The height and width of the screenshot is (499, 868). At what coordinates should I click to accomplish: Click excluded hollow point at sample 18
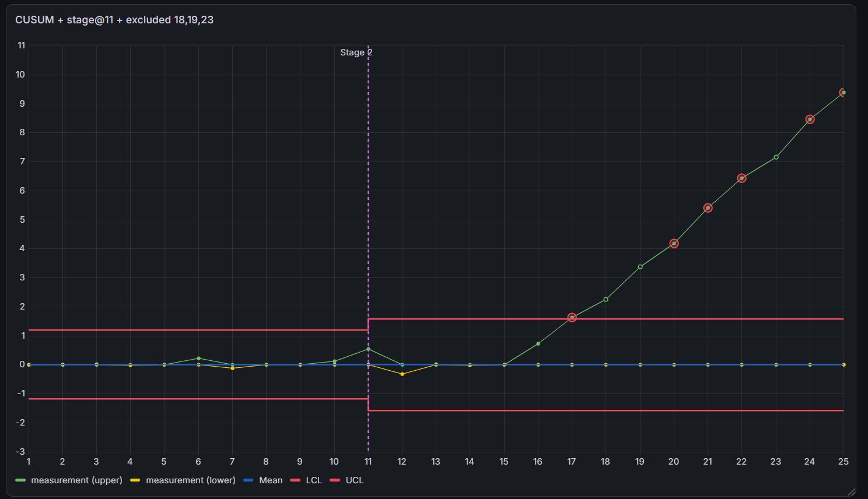605,300
